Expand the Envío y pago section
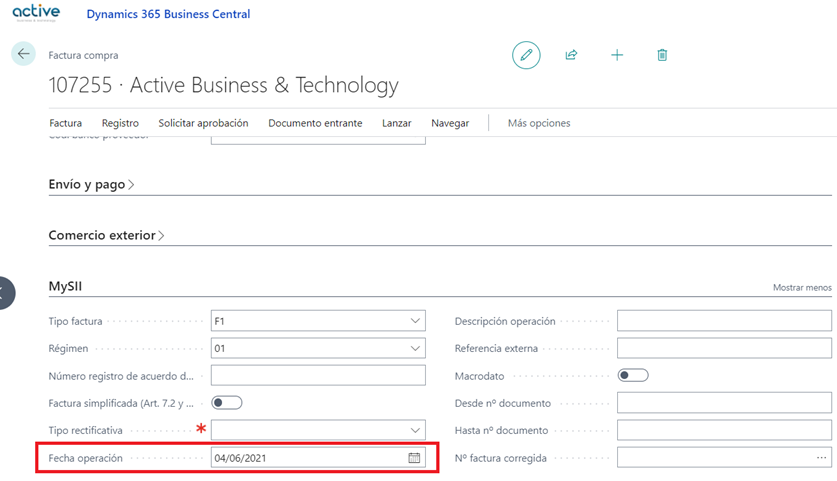Screen dimensions: 837x481 91,184
